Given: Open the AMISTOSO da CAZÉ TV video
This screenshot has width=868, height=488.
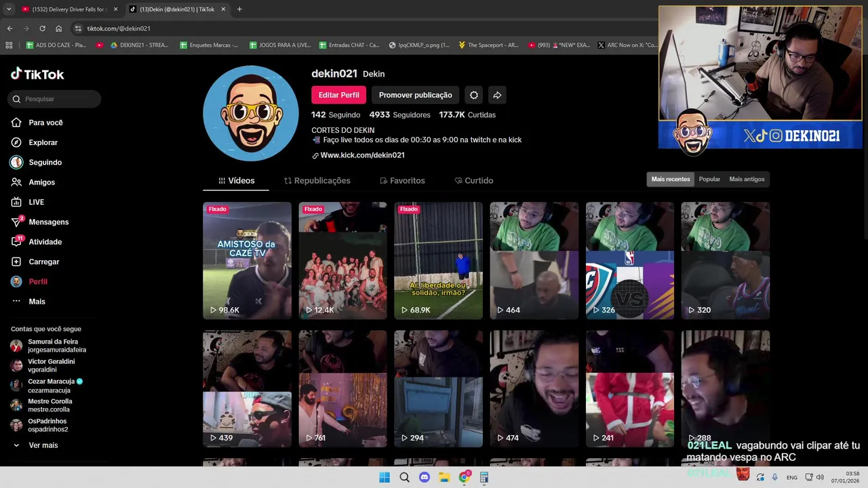Looking at the screenshot, I should [247, 260].
